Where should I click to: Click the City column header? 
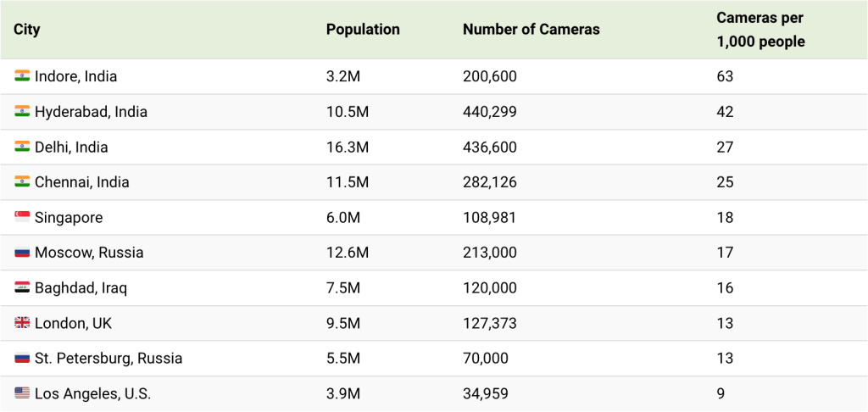pos(27,30)
